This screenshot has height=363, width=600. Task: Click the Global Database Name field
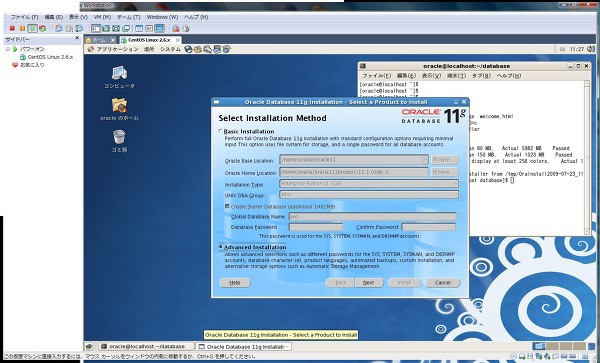pyautogui.click(x=372, y=216)
